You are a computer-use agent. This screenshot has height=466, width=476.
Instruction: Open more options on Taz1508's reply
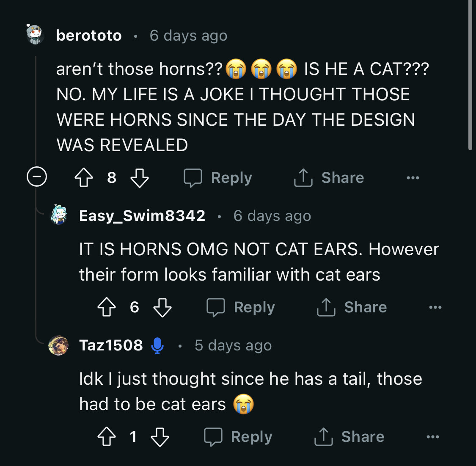[432, 437]
